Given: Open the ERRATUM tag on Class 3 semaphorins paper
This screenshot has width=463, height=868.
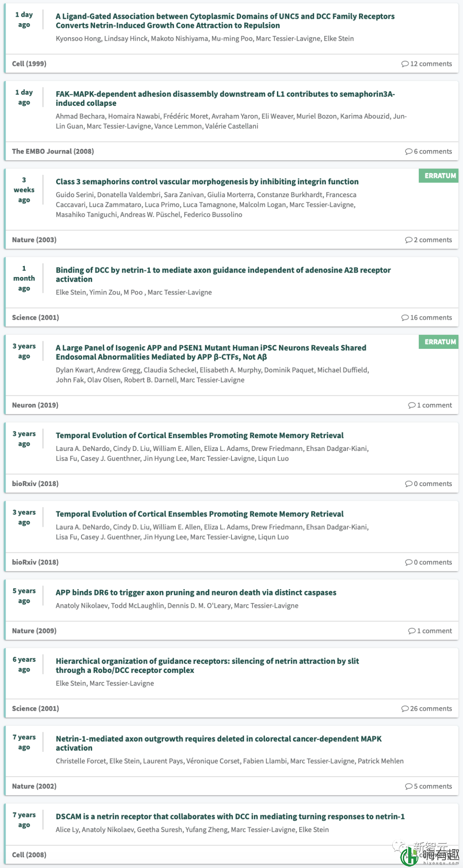Looking at the screenshot, I should [440, 176].
